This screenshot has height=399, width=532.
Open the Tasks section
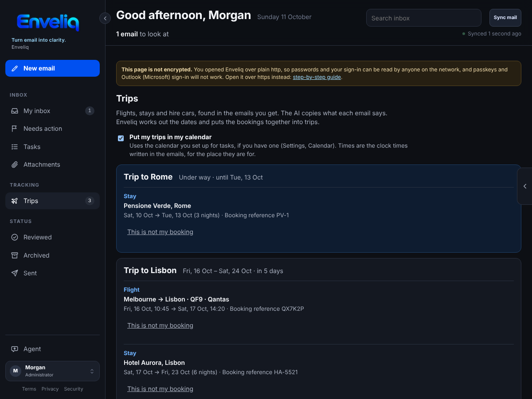tap(52, 147)
